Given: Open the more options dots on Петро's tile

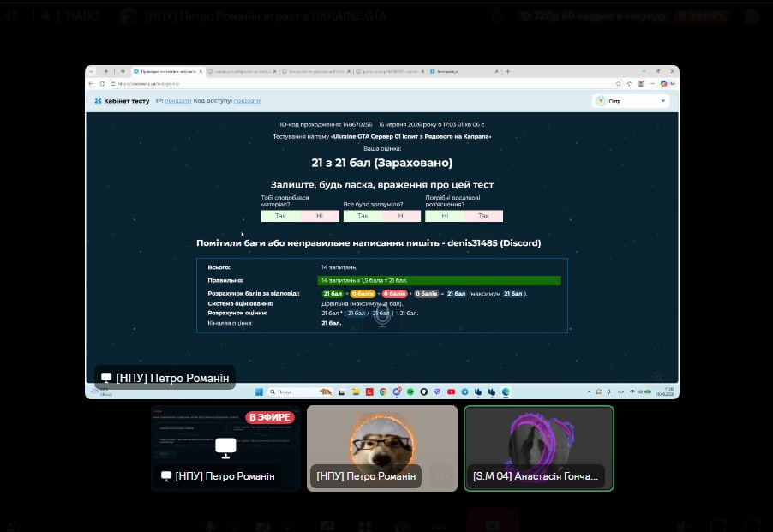Looking at the screenshot, I should pyautogui.click(x=442, y=476).
